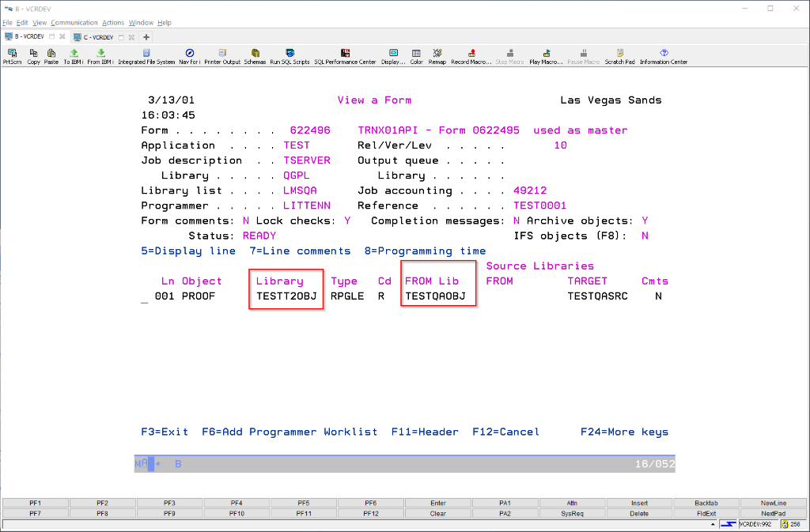Click the READY status value
Screen dimensions: 810x532
click(x=259, y=236)
